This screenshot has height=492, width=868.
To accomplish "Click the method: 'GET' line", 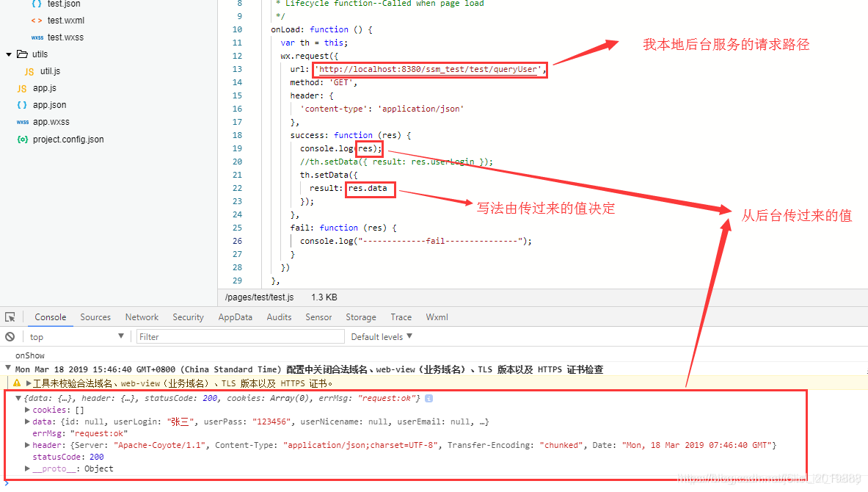I will 324,82.
